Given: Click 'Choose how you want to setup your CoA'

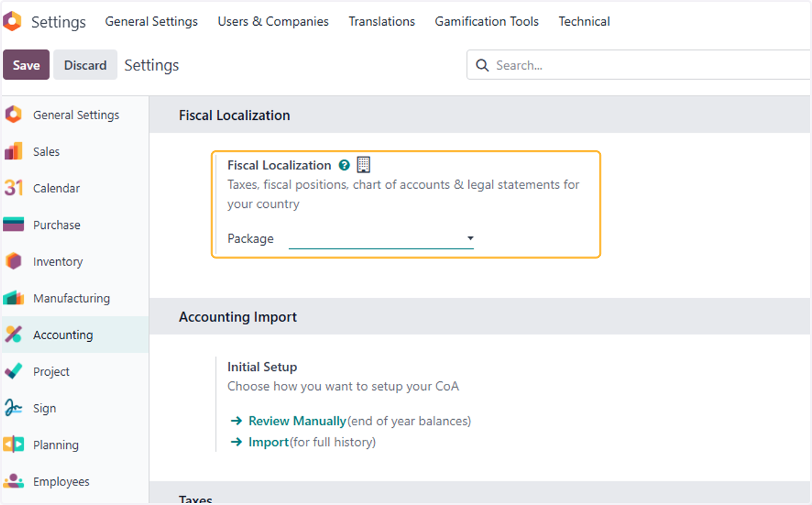Looking at the screenshot, I should point(343,387).
